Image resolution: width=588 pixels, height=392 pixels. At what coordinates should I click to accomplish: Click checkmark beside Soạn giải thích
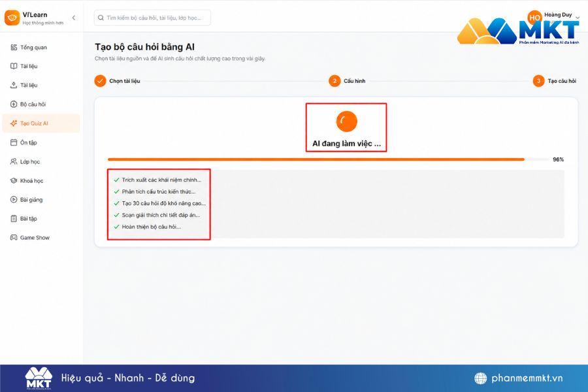click(117, 216)
